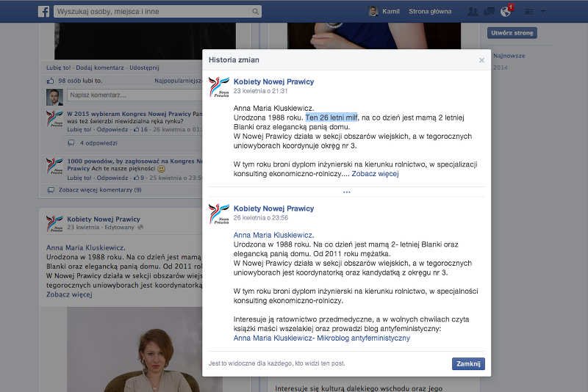
Task: Open the Mikroblog antyfeministyczny link
Action: point(321,338)
